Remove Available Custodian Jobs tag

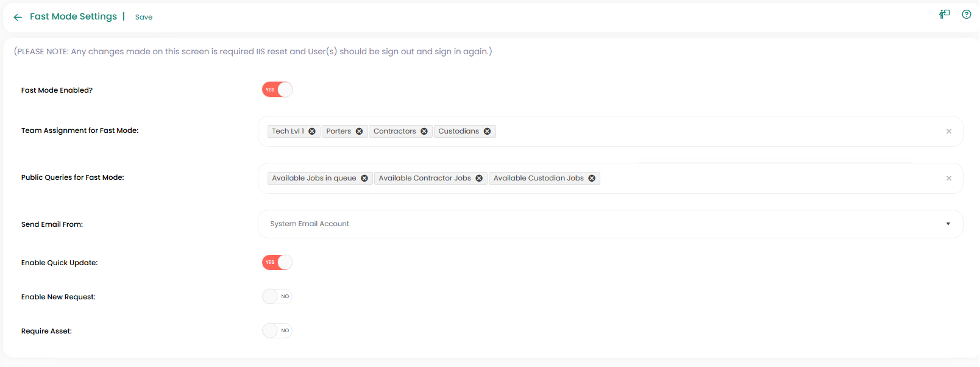[x=592, y=179]
